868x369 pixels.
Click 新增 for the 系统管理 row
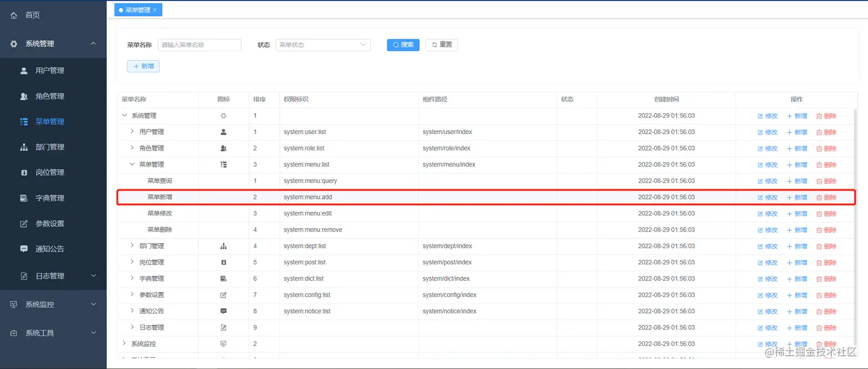tap(797, 116)
